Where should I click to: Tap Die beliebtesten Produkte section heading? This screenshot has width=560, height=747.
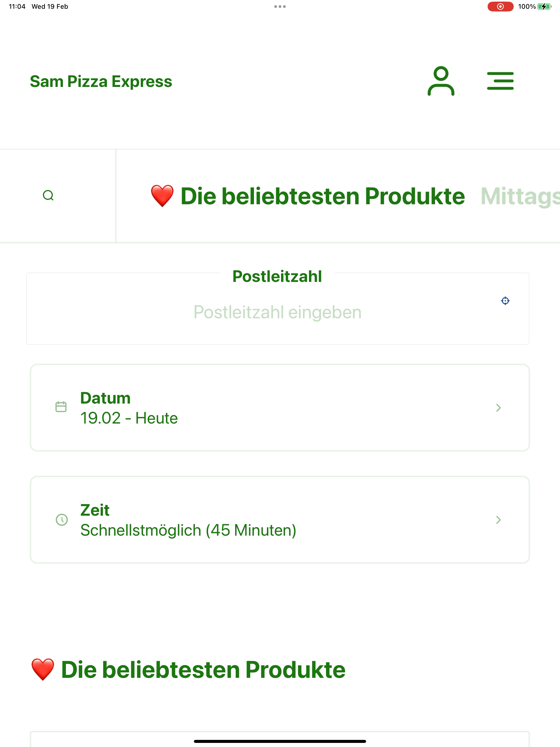point(188,669)
